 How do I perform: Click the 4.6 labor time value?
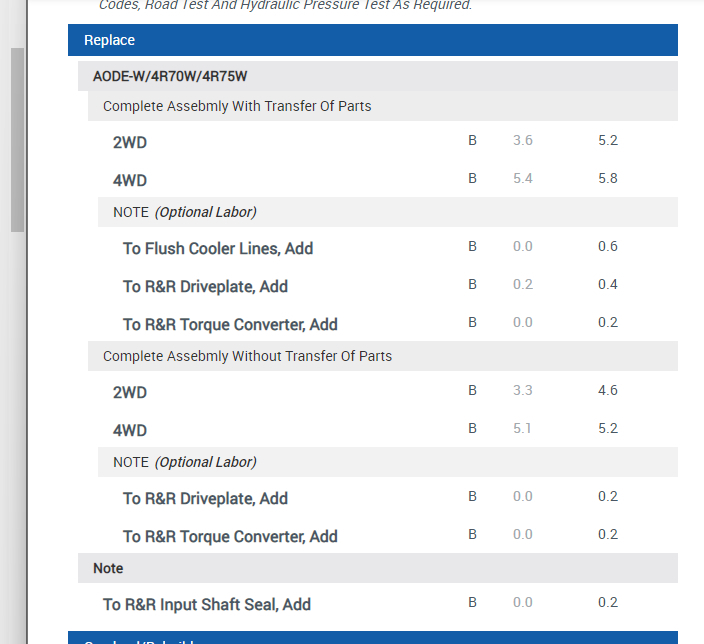pyautogui.click(x=608, y=391)
